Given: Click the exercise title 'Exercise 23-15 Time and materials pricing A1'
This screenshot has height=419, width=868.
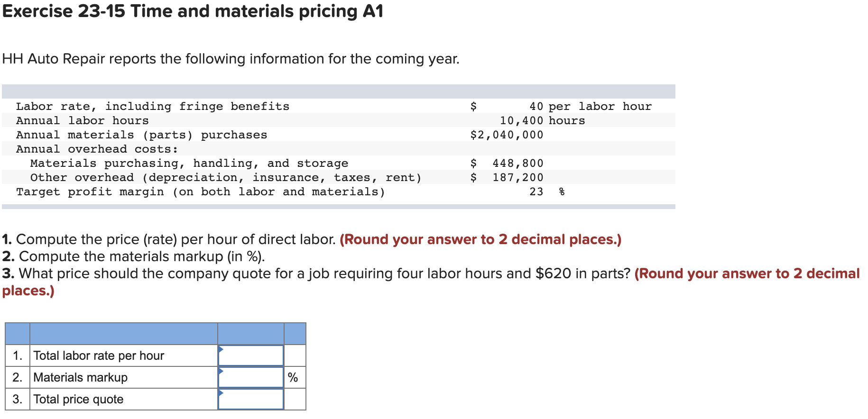Looking at the screenshot, I should point(192,11).
